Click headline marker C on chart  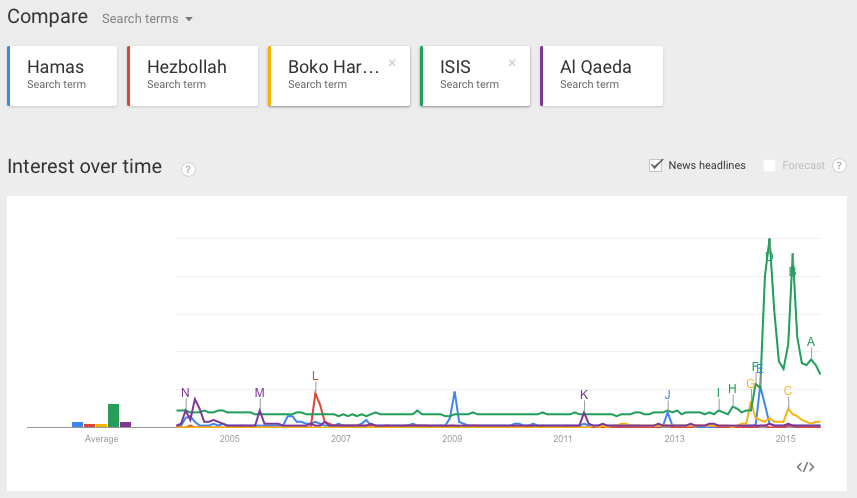(788, 391)
